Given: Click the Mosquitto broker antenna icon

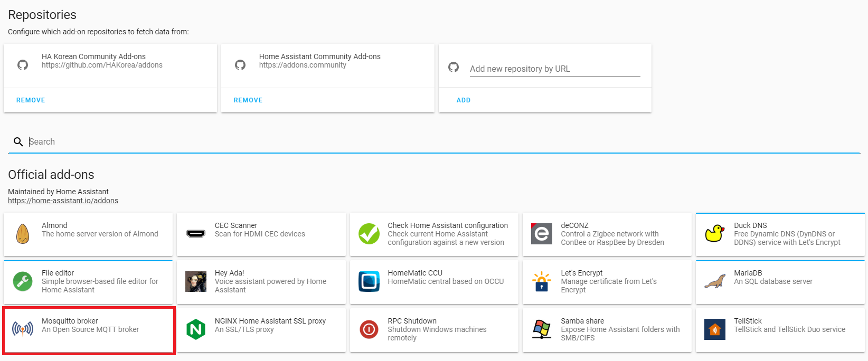Looking at the screenshot, I should 23,329.
